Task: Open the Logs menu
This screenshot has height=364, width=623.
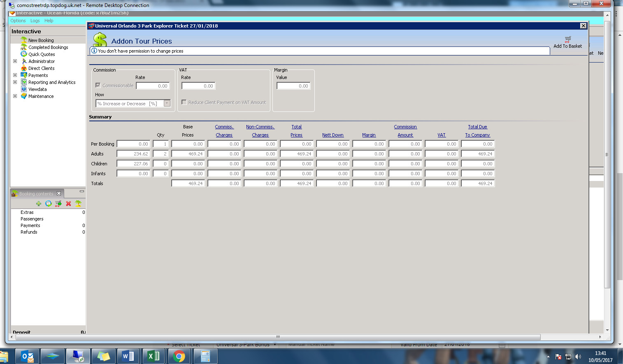Action: [35, 21]
